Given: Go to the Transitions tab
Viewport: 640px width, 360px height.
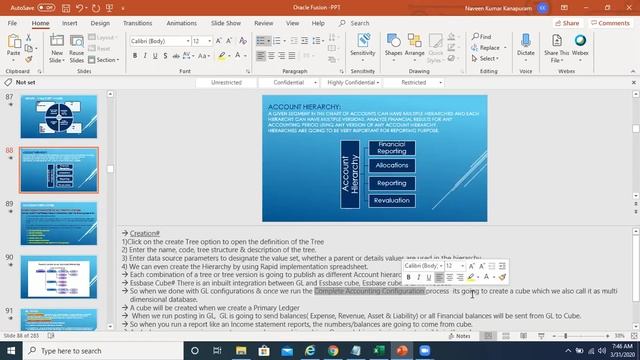Looking at the screenshot, I should point(138,23).
